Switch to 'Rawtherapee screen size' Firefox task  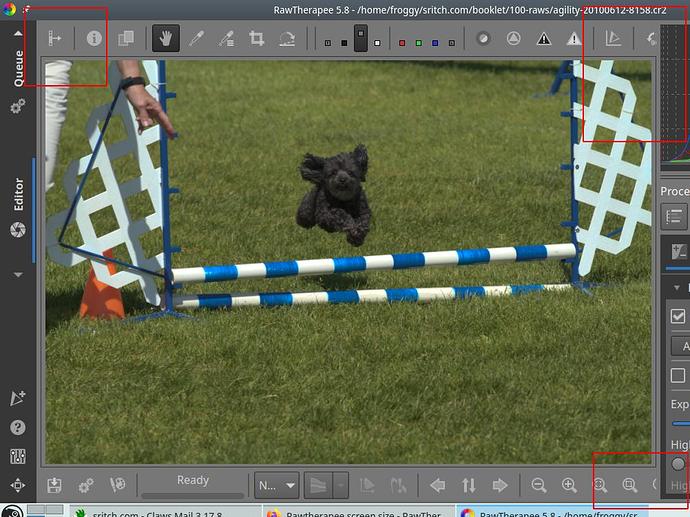(x=359, y=511)
